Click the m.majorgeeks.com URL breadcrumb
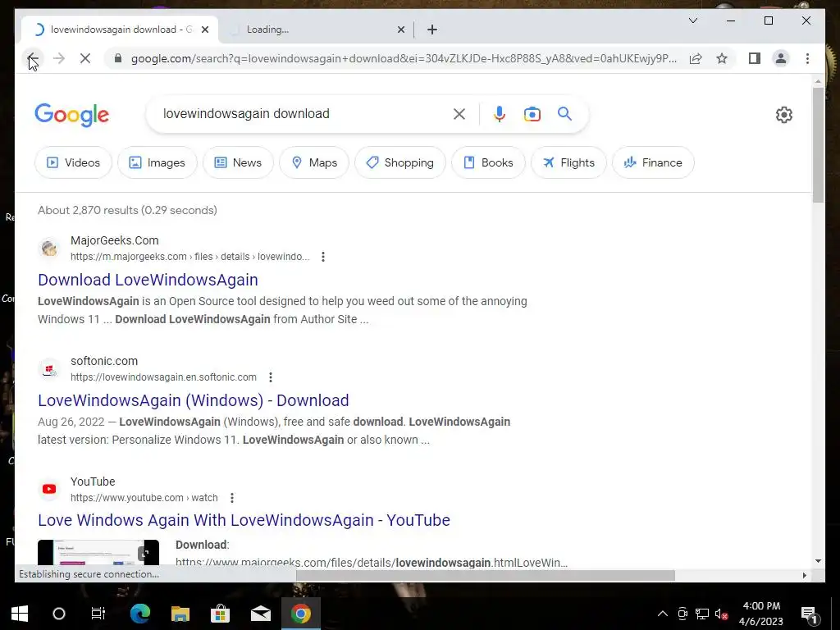The image size is (840, 630). click(189, 257)
